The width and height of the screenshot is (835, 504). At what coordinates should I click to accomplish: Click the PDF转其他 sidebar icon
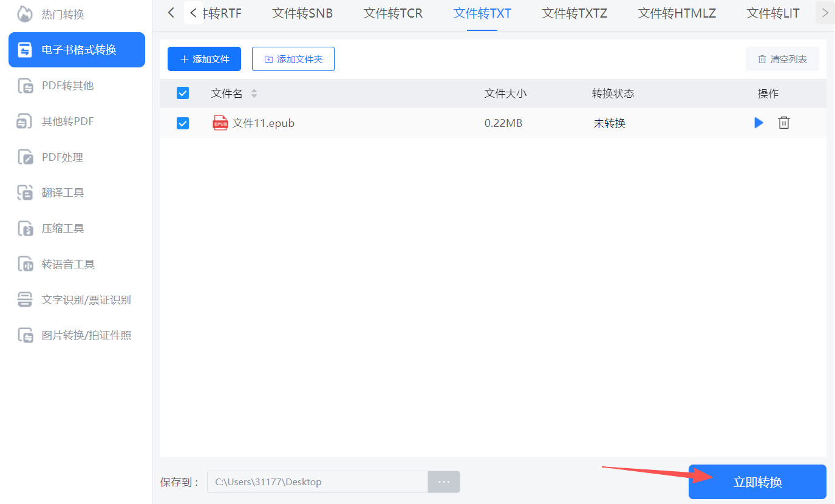click(x=25, y=86)
